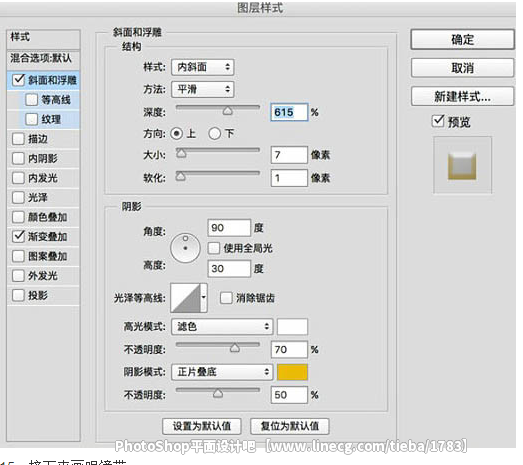This screenshot has width=523, height=465.
Task: Click the white highlight color swatch
Action: click(292, 327)
